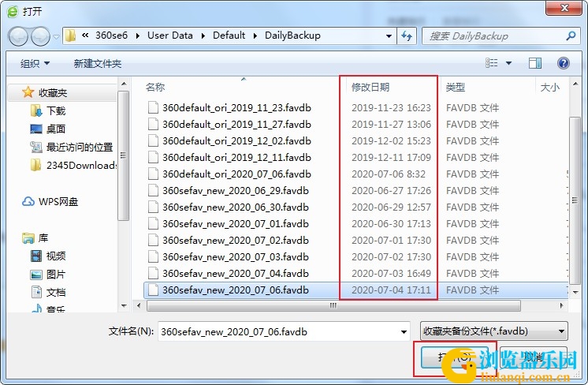Click the navigation pane vertical scrollbar thumb

(124, 155)
